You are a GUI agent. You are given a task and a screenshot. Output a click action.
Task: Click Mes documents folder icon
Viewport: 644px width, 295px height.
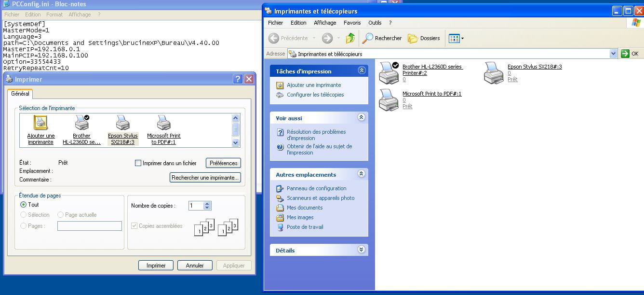[280, 208]
